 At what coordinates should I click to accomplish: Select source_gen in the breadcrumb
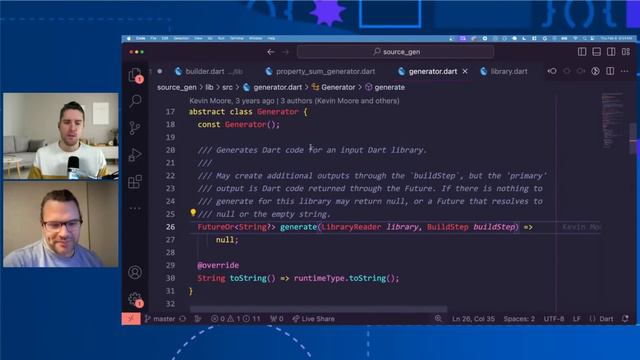pos(177,87)
